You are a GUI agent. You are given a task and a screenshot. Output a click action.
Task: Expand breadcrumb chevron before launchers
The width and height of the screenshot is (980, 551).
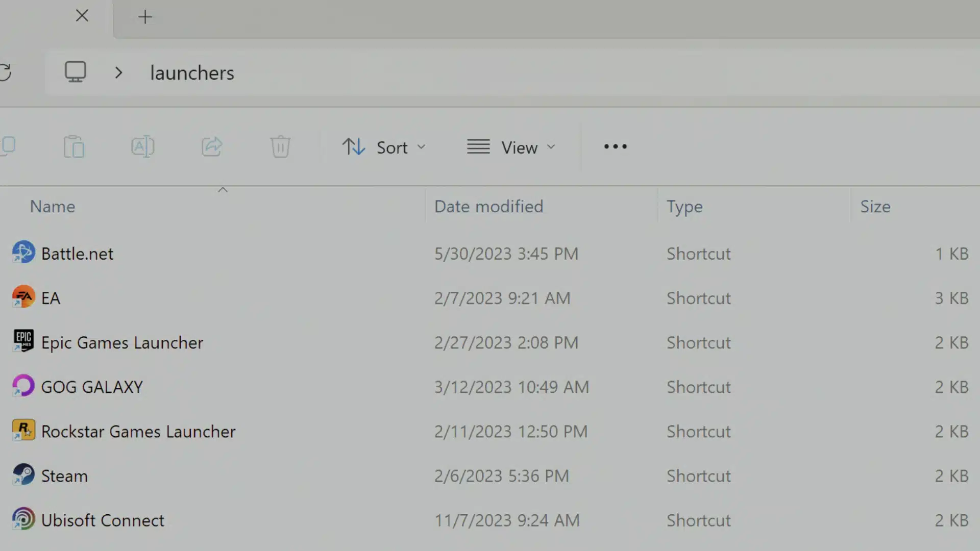(118, 73)
